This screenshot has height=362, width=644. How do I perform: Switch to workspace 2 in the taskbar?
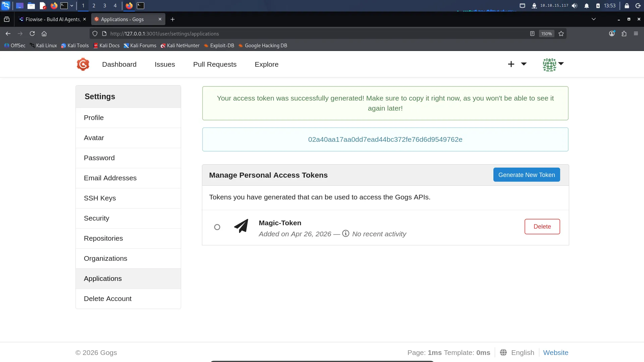point(94,6)
